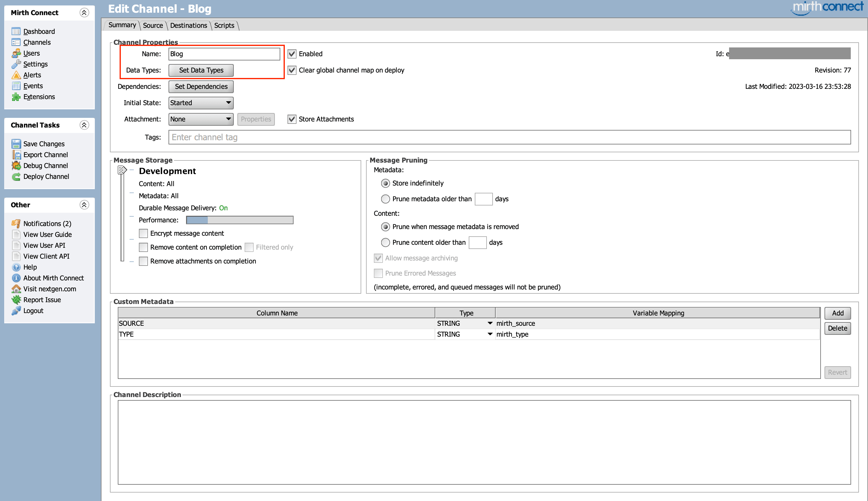Click the View User Guide document icon
This screenshot has width=868, height=501.
click(x=16, y=235)
